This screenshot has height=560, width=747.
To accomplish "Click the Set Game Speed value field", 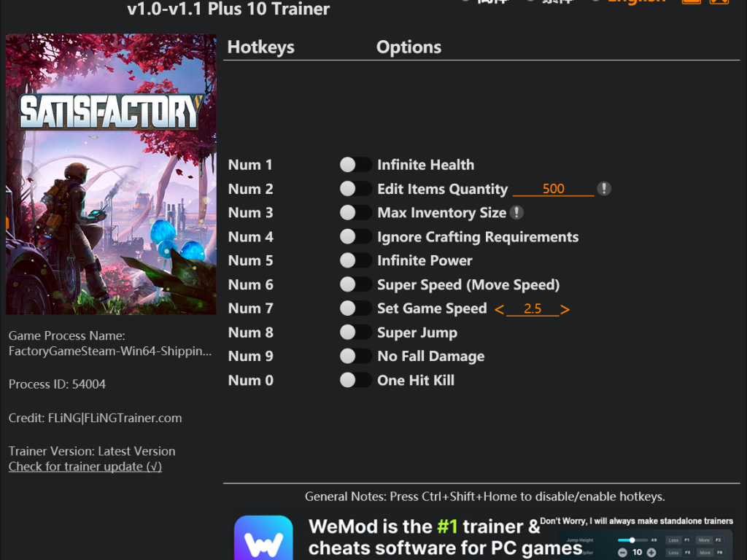I will click(x=532, y=309).
